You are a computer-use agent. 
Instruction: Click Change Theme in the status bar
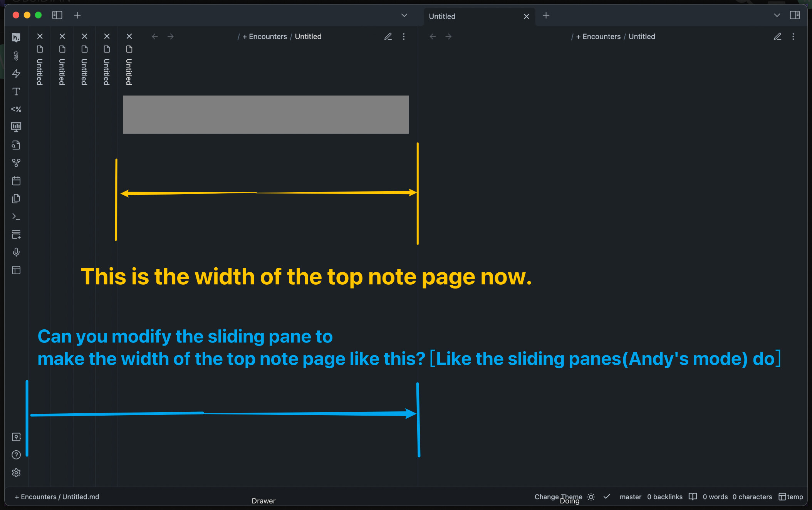558,497
